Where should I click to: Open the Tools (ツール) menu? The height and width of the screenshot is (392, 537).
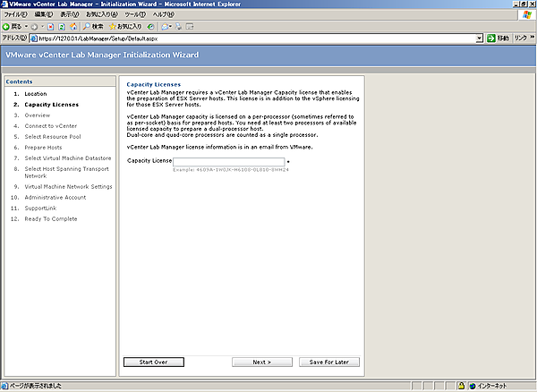135,14
